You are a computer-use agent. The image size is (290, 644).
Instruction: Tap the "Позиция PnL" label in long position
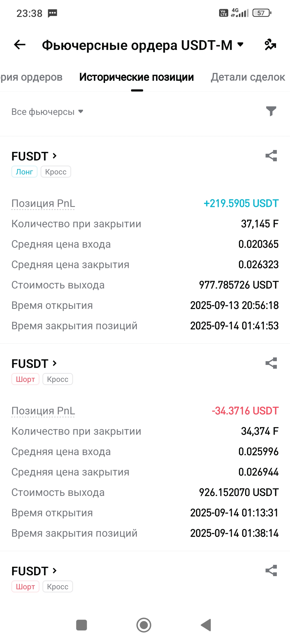point(43,203)
